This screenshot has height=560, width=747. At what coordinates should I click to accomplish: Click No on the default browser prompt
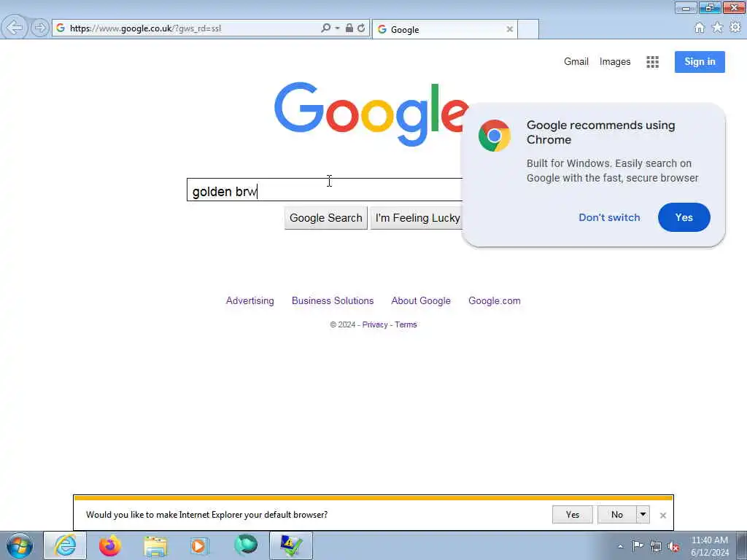pos(617,515)
